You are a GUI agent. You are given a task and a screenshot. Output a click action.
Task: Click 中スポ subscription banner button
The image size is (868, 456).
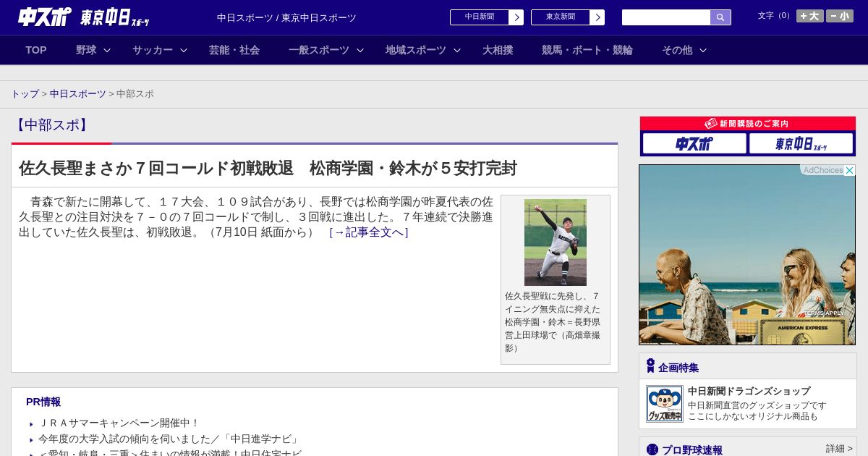(x=694, y=143)
